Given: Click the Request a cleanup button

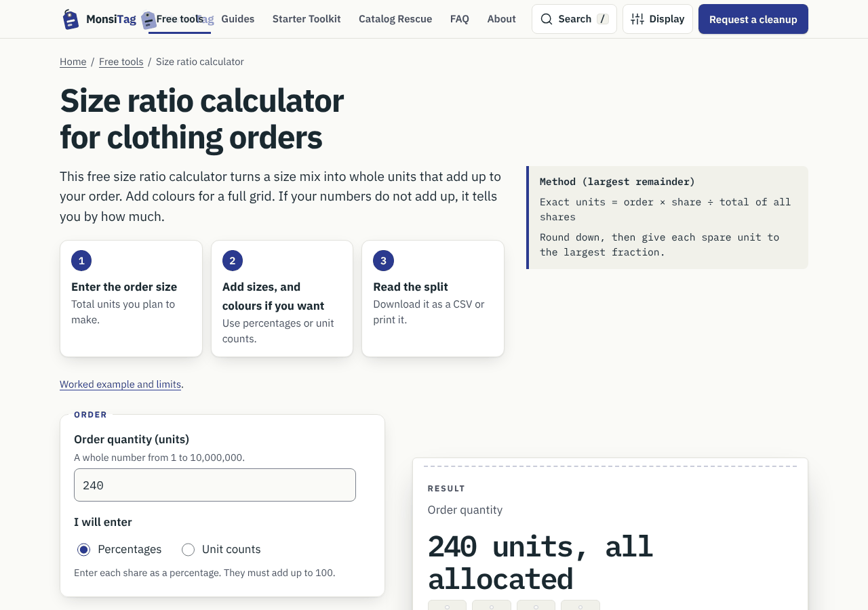Looking at the screenshot, I should 753,19.
